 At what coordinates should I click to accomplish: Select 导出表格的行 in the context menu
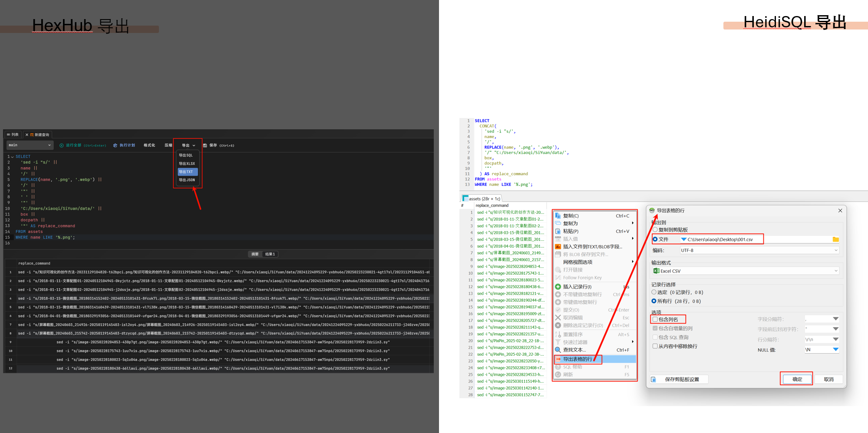tap(578, 359)
